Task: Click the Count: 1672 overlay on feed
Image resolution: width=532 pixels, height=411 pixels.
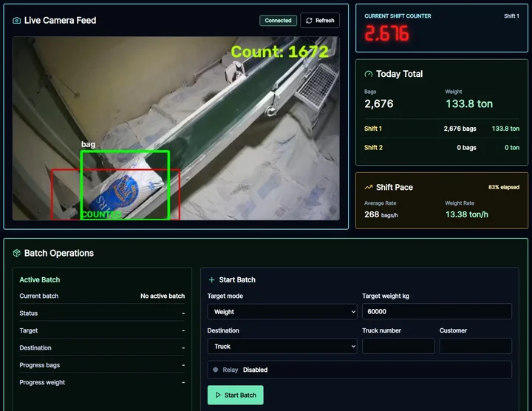Action: click(279, 52)
